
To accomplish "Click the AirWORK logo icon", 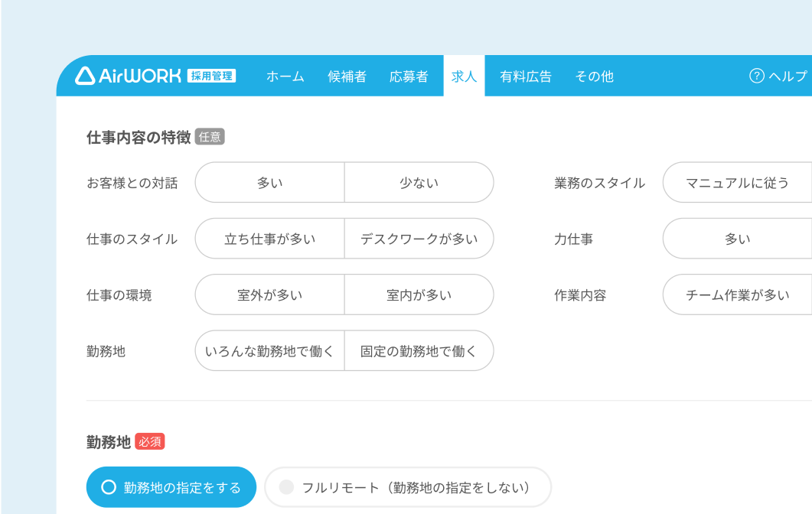I will (84, 76).
